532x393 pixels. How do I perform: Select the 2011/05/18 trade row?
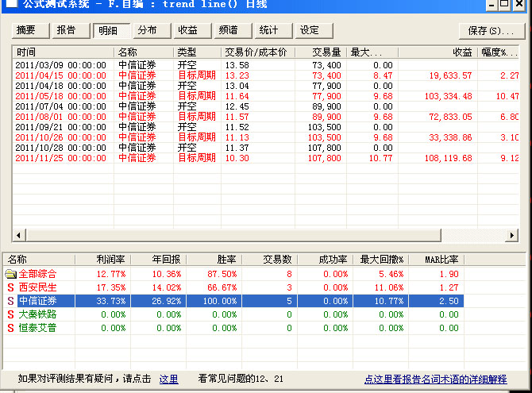(x=266, y=96)
